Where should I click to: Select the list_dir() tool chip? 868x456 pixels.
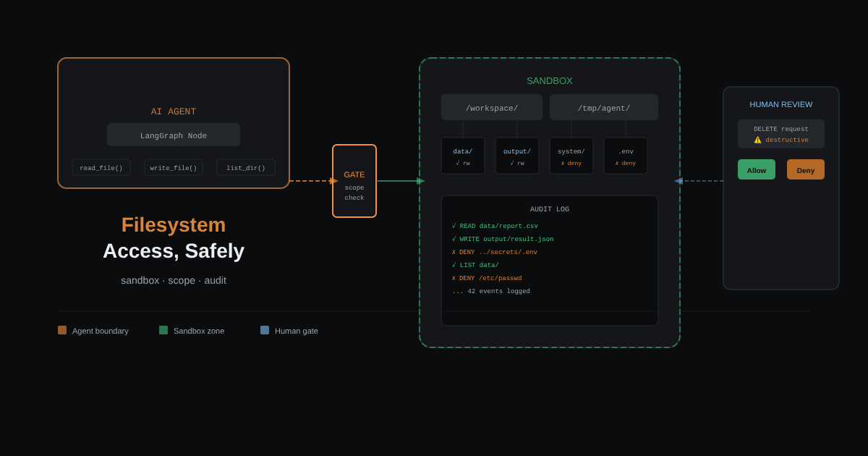[246, 167]
